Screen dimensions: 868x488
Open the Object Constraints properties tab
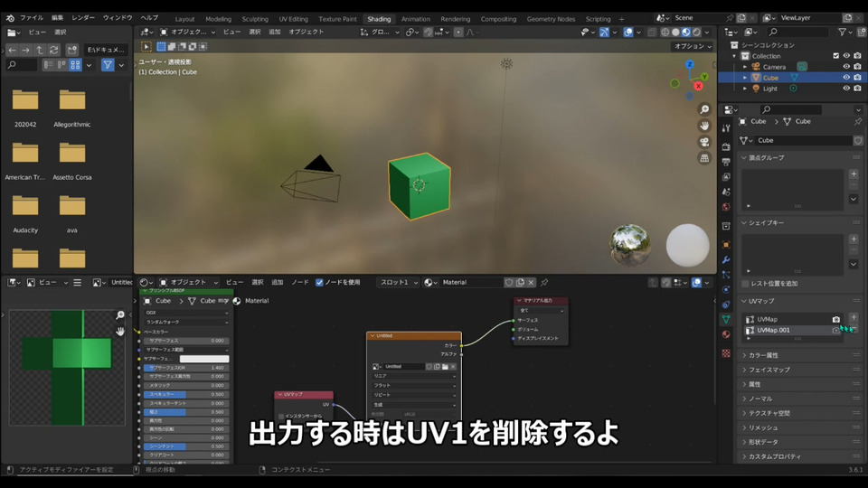click(726, 305)
